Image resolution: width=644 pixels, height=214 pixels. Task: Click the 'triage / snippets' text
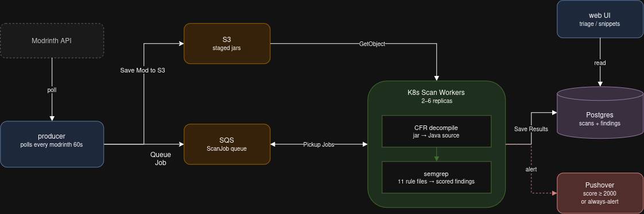[600, 24]
